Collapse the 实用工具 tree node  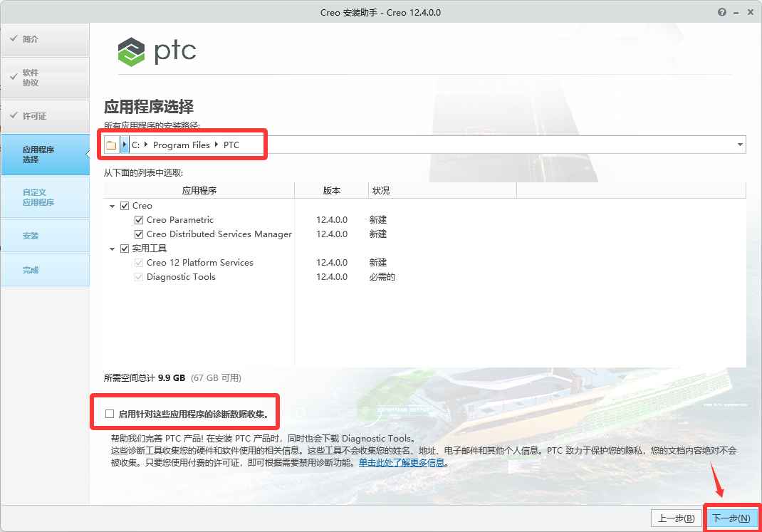(112, 248)
